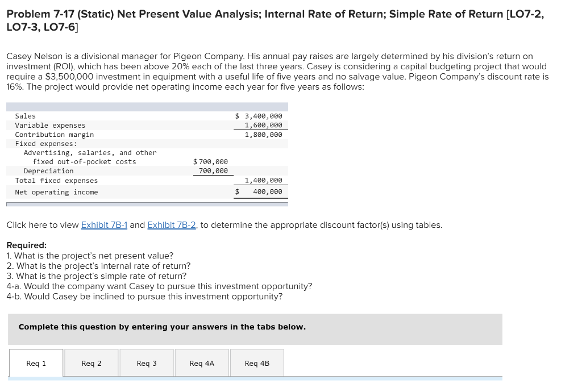The image size is (582, 392).
Task: Click the Variable expenses figure 1,600,000
Action: [265, 125]
